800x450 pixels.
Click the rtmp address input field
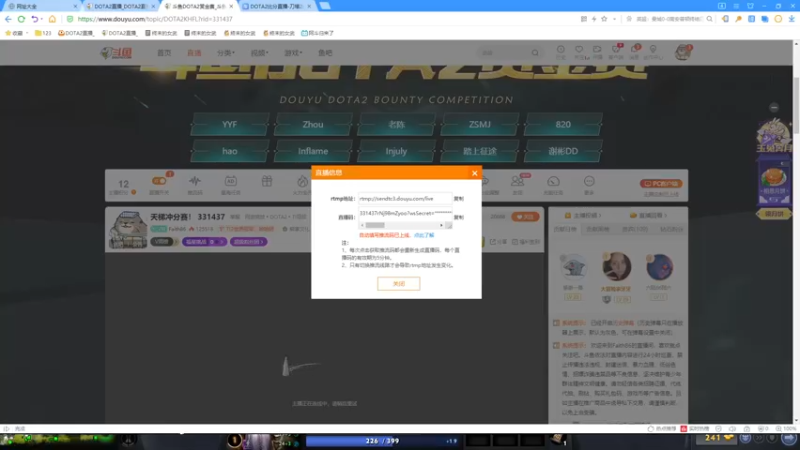tap(405, 198)
